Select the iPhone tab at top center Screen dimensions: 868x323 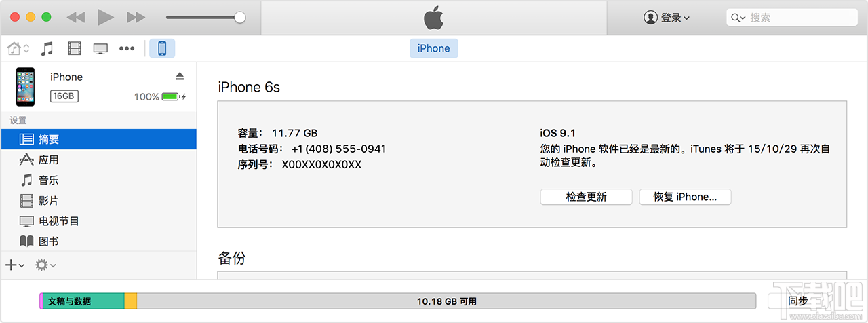[433, 48]
